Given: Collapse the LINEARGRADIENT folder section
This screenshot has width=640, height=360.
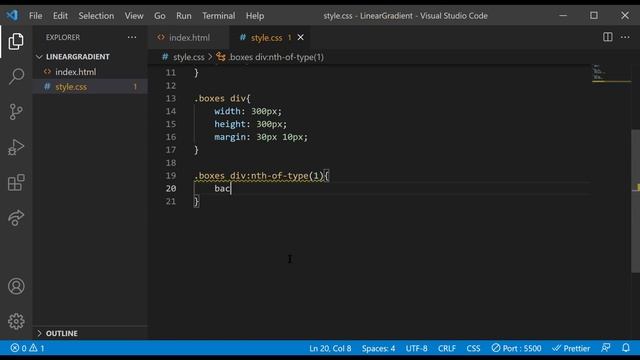Looking at the screenshot, I should point(78,57).
